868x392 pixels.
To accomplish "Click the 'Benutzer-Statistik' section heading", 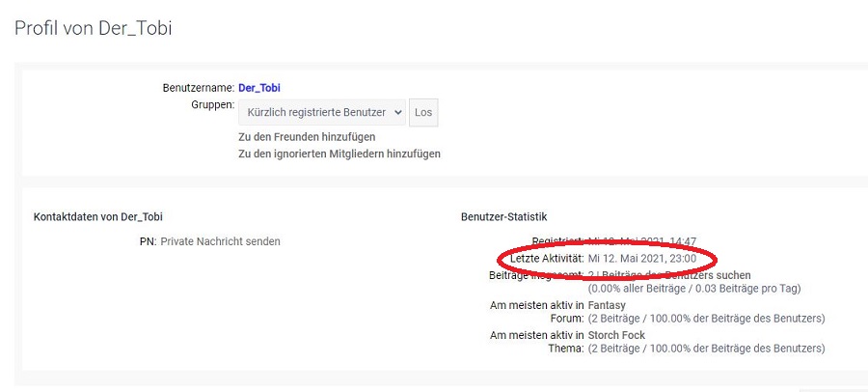I will (504, 217).
